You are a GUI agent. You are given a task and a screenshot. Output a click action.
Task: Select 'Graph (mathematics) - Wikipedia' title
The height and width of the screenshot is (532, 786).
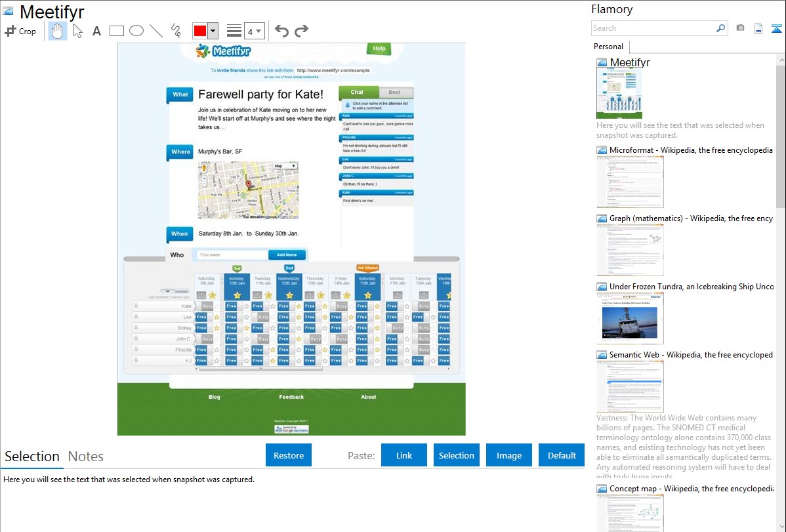(x=691, y=218)
